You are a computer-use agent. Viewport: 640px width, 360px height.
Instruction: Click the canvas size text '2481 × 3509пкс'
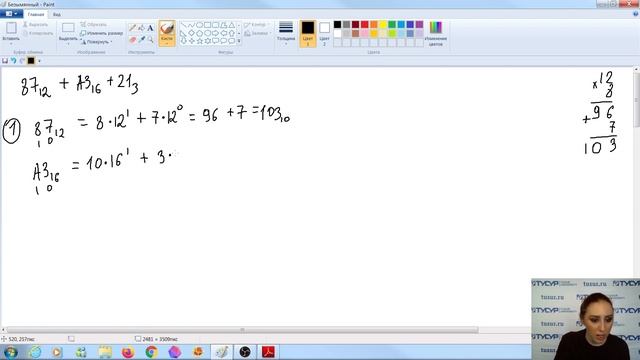160,339
